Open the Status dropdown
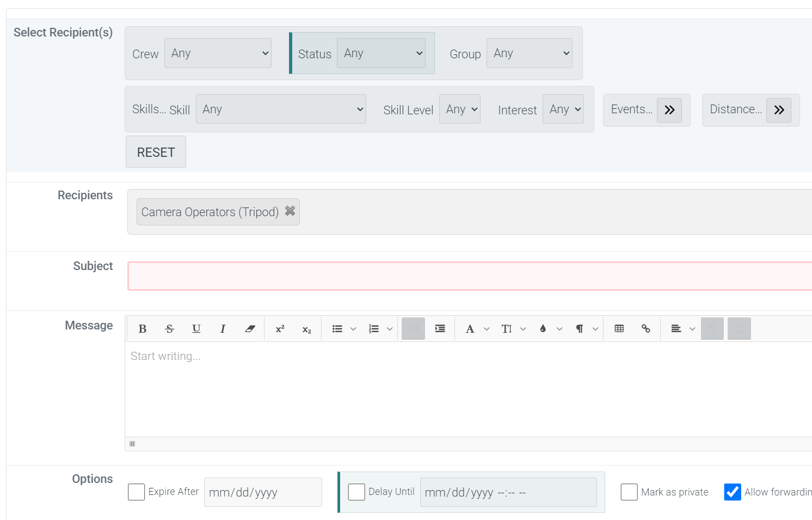Viewport: 812px width, 520px height. [381, 53]
